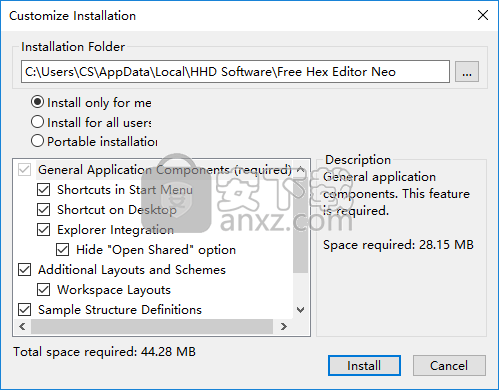Toggle the Workspace Layouts checkbox
Viewport: 499px width, 390px height.
(x=43, y=290)
